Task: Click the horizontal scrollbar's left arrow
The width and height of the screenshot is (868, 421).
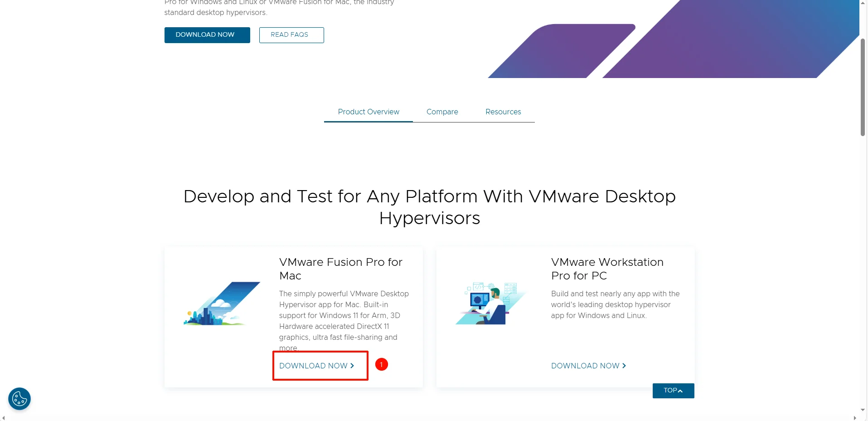Action: [x=4, y=417]
